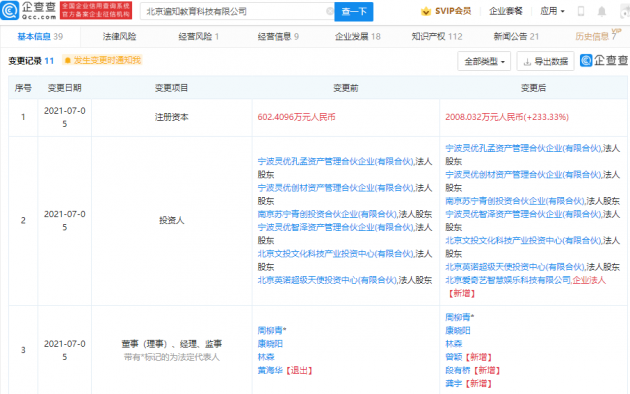
Task: Open 黄海华 link marked 退出
Action: pyautogui.click(x=270, y=370)
